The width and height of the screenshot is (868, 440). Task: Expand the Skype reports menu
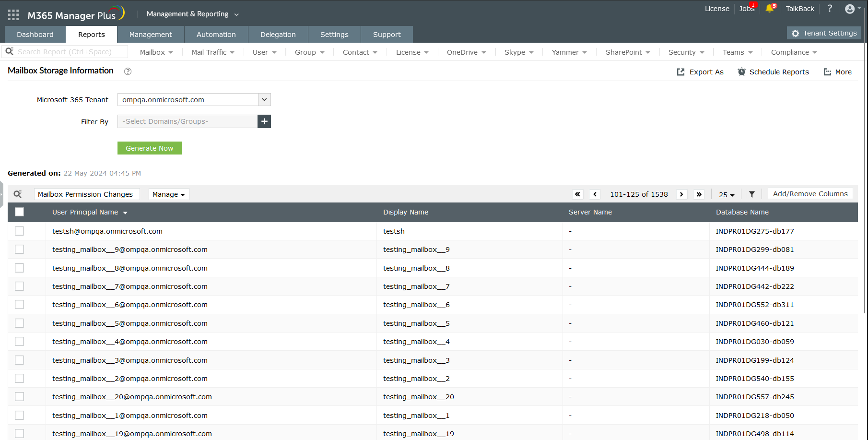[519, 52]
